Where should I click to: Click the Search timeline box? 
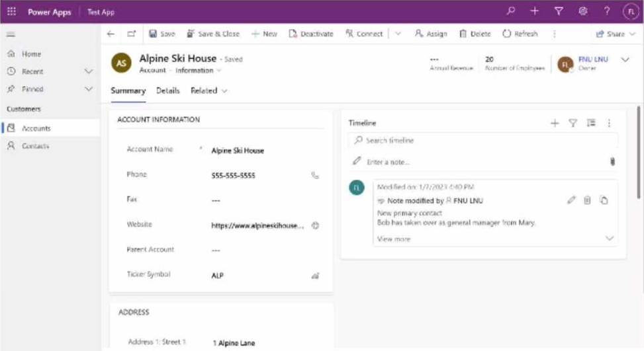(x=483, y=140)
